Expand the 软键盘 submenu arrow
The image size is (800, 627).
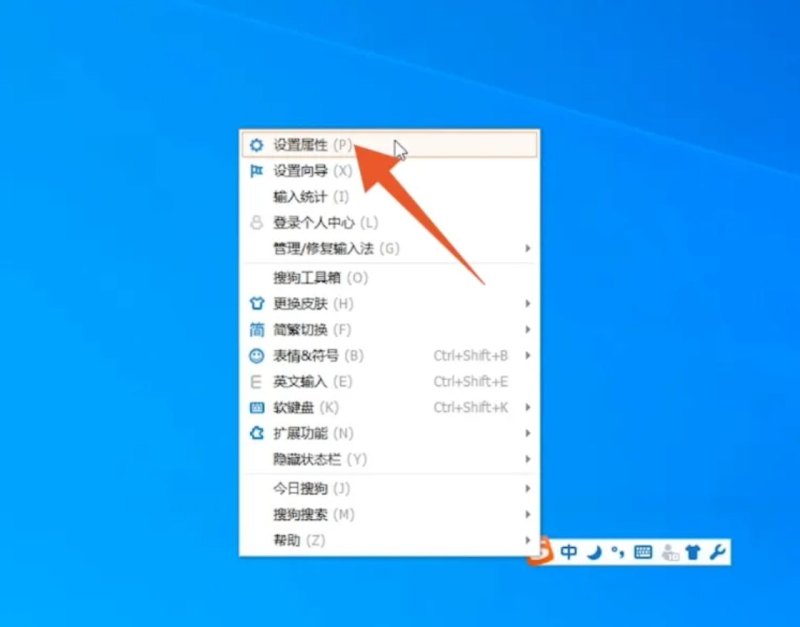point(528,407)
